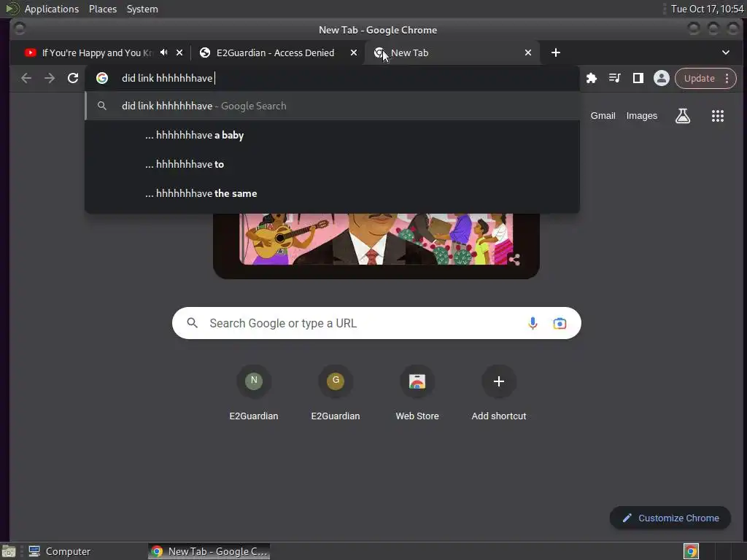Open a new tab with plus button
747x560 pixels.
click(555, 52)
